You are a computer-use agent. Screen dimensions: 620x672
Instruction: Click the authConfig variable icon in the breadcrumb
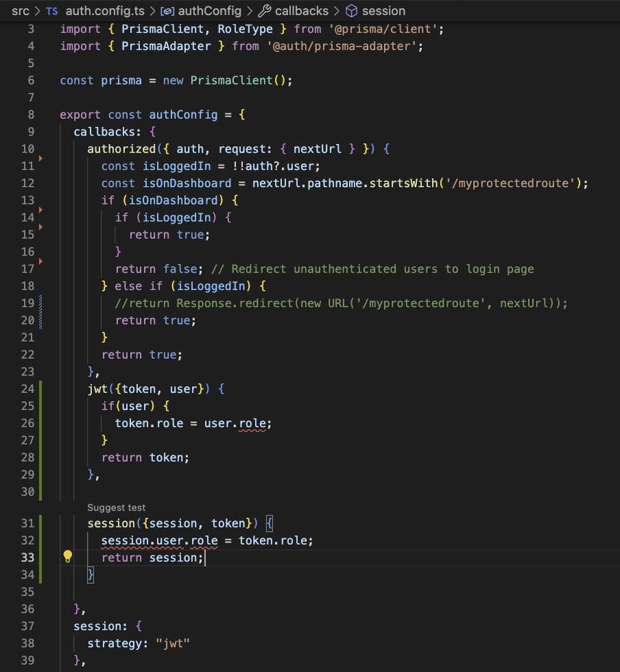pyautogui.click(x=167, y=11)
